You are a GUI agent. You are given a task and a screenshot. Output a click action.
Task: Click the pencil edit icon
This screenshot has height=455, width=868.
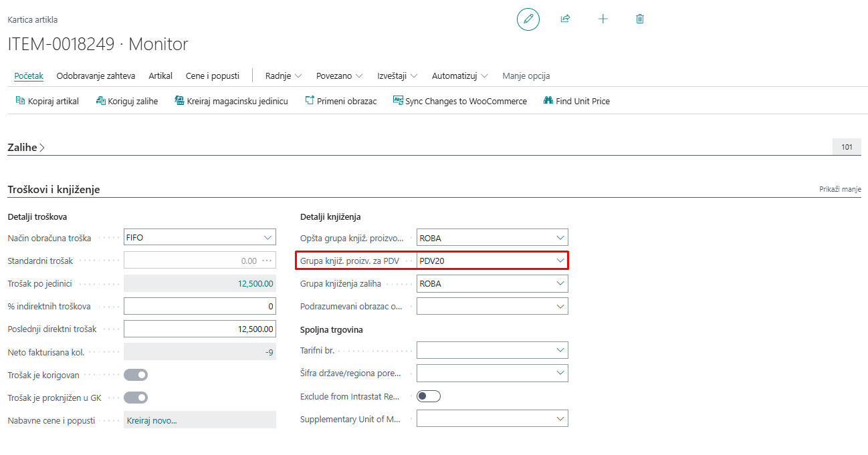tap(528, 19)
